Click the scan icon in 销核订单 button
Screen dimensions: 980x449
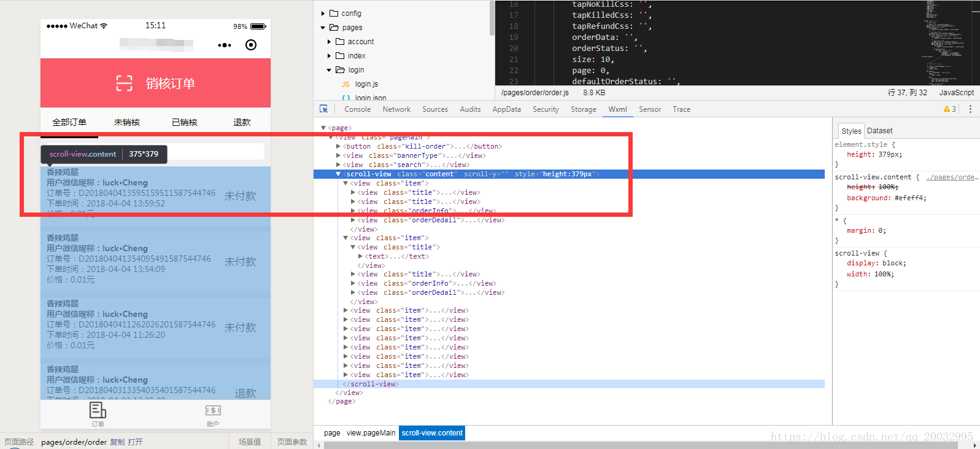pyautogui.click(x=125, y=83)
